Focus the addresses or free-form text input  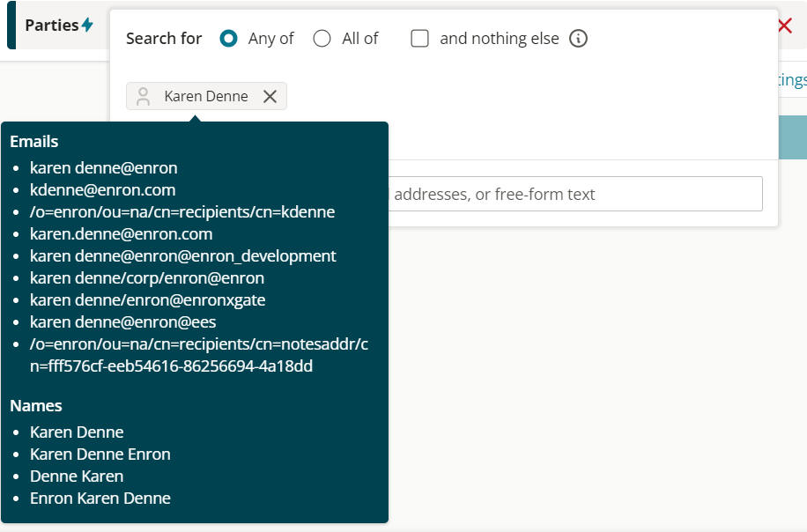pos(574,194)
